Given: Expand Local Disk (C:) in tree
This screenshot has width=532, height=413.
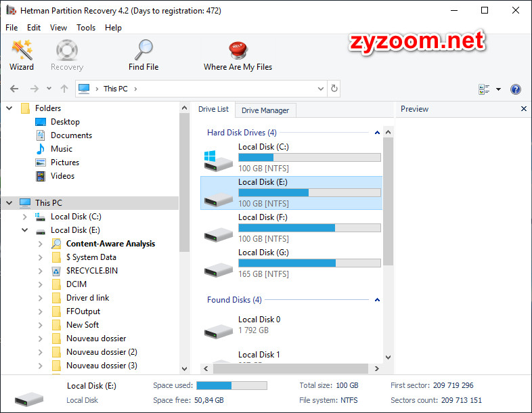Looking at the screenshot, I should click(x=25, y=217).
